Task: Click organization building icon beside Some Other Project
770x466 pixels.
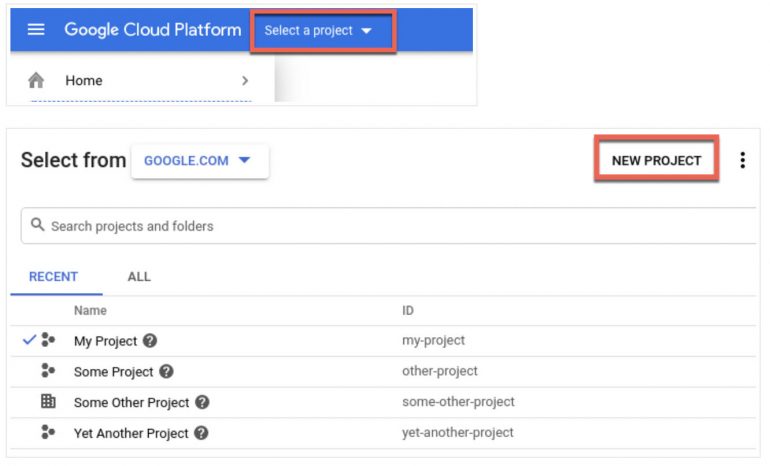Action: click(x=48, y=401)
